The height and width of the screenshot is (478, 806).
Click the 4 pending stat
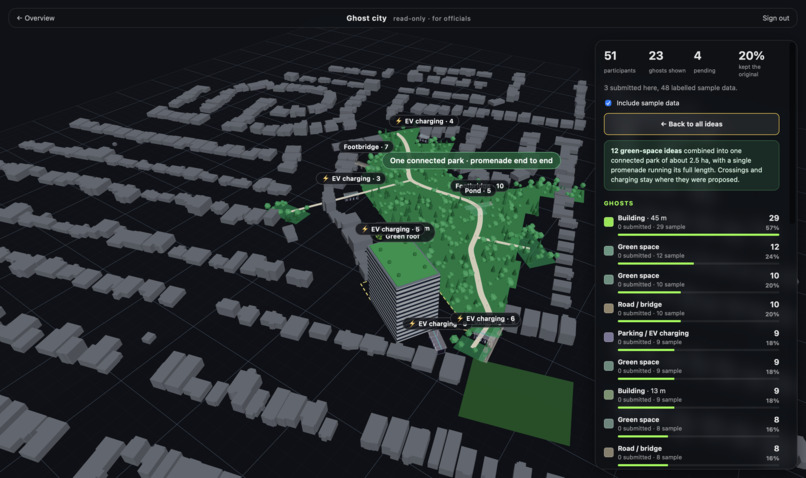pyautogui.click(x=704, y=62)
